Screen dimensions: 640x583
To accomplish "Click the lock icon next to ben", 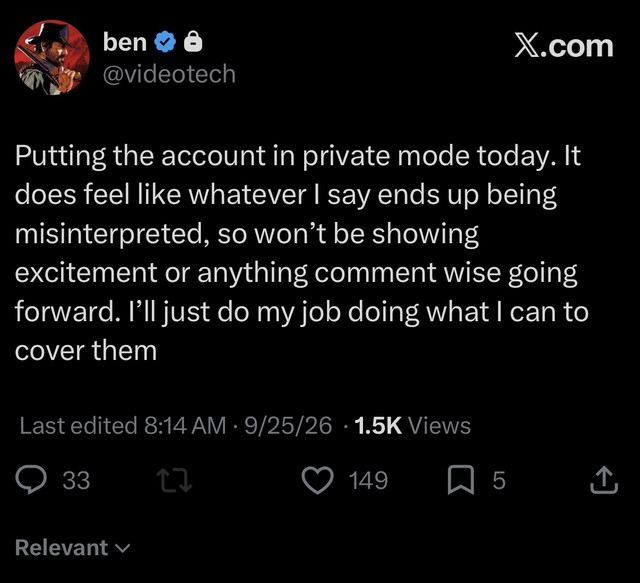I will pyautogui.click(x=193, y=41).
